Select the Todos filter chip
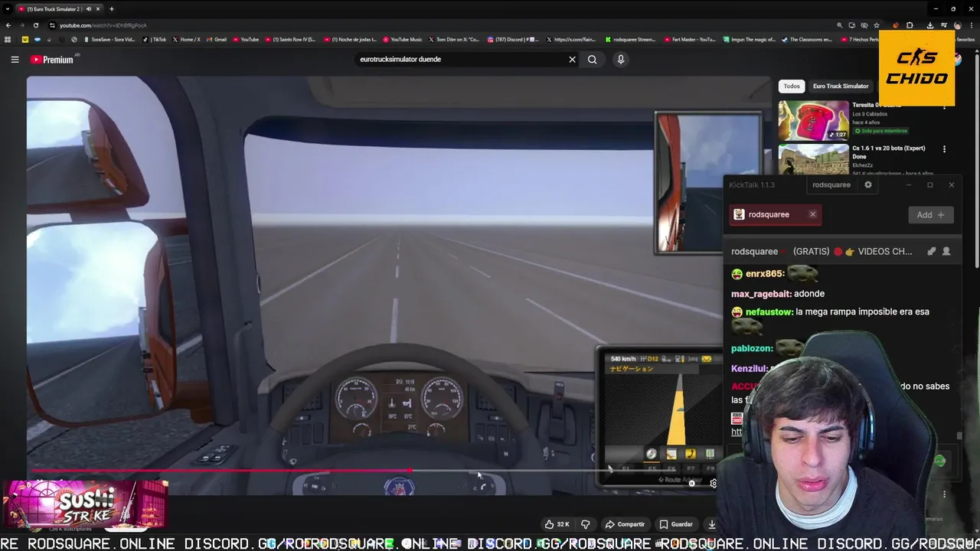This screenshot has width=980, height=551. (792, 86)
